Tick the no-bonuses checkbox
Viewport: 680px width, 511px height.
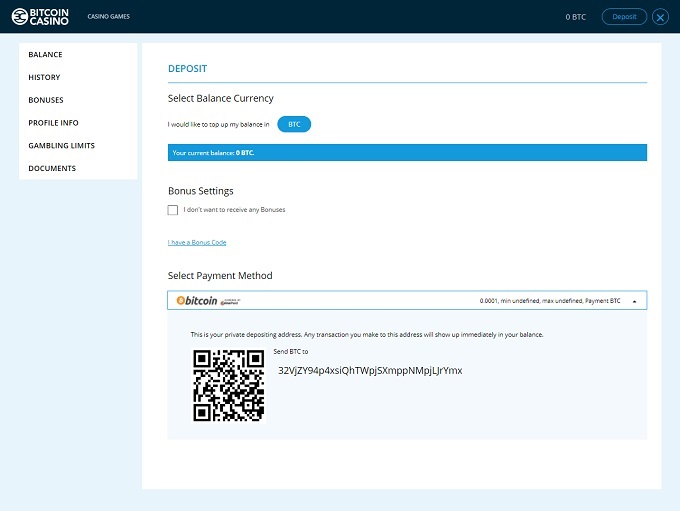[173, 210]
